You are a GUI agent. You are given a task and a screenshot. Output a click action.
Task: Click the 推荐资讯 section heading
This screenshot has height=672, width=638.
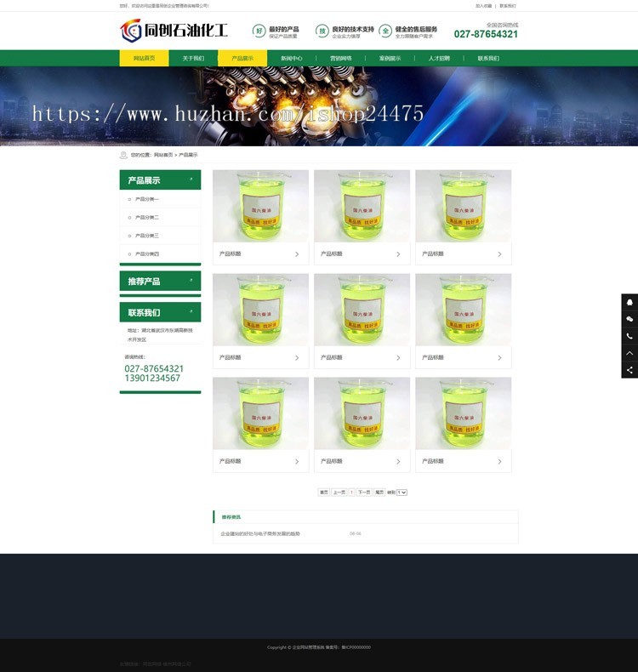[231, 517]
